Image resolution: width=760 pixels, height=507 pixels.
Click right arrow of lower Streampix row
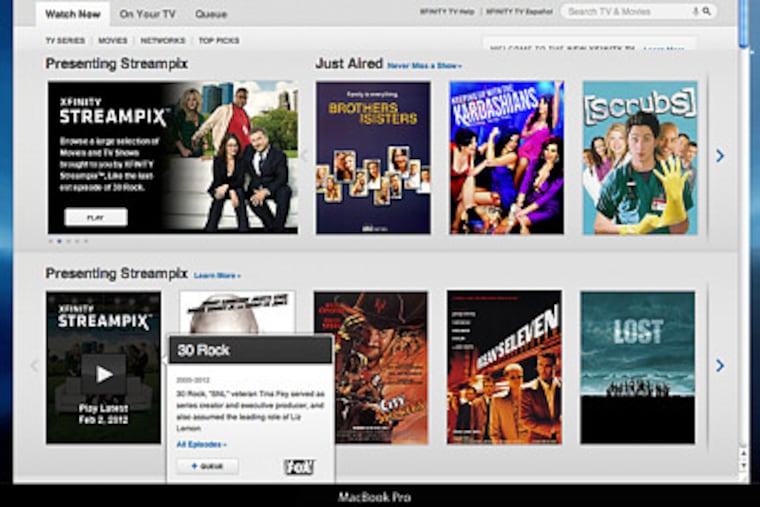pyautogui.click(x=719, y=366)
